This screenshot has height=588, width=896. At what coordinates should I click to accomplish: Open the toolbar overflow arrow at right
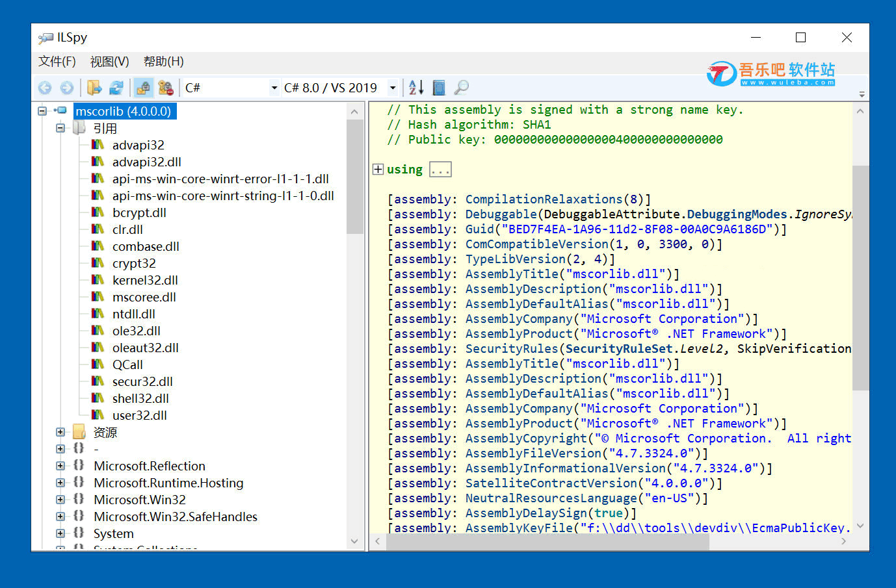click(x=862, y=95)
